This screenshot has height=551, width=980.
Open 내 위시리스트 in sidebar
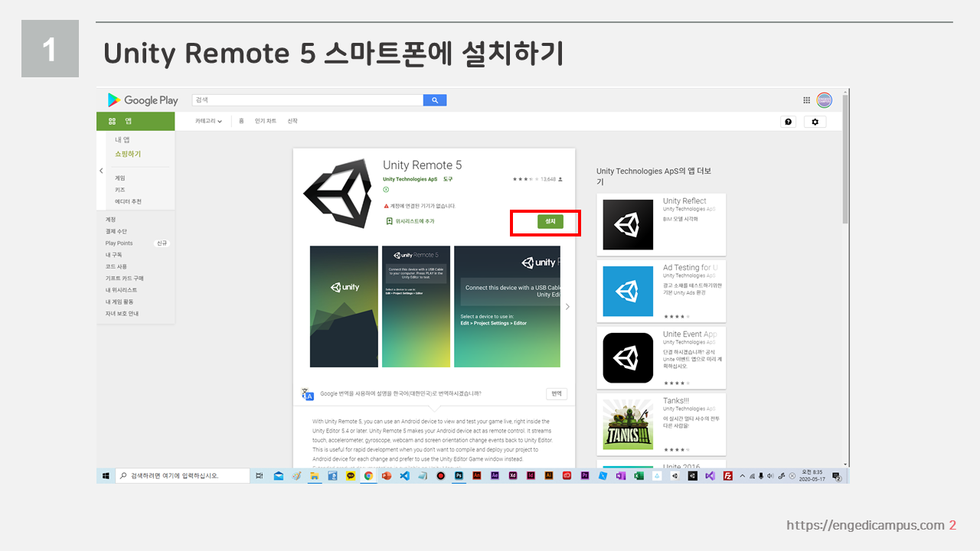[x=121, y=290]
